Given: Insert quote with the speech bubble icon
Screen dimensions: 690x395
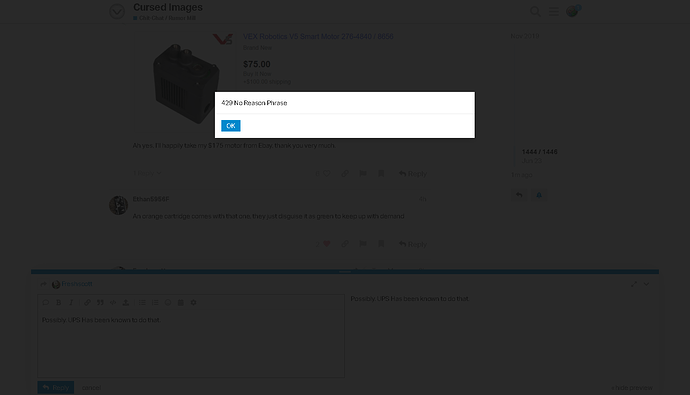Looking at the screenshot, I should 46,303.
